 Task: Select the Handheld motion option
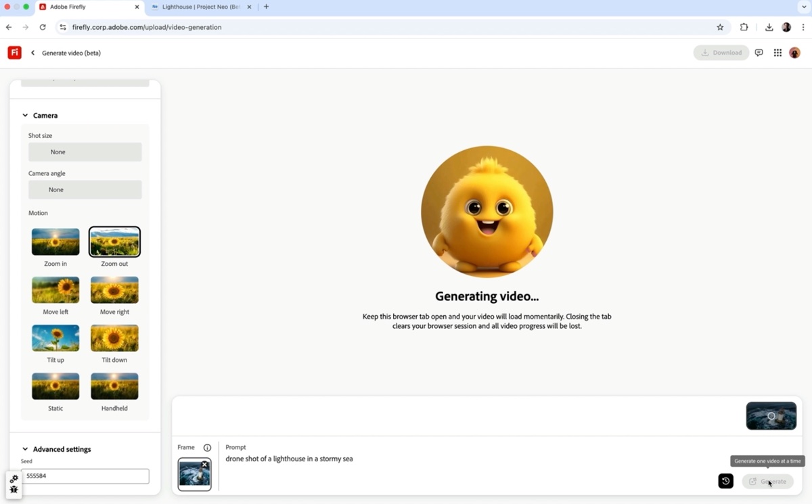114,386
